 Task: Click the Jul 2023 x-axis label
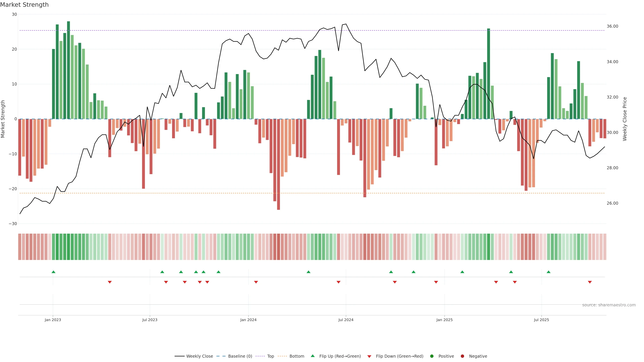click(x=150, y=320)
